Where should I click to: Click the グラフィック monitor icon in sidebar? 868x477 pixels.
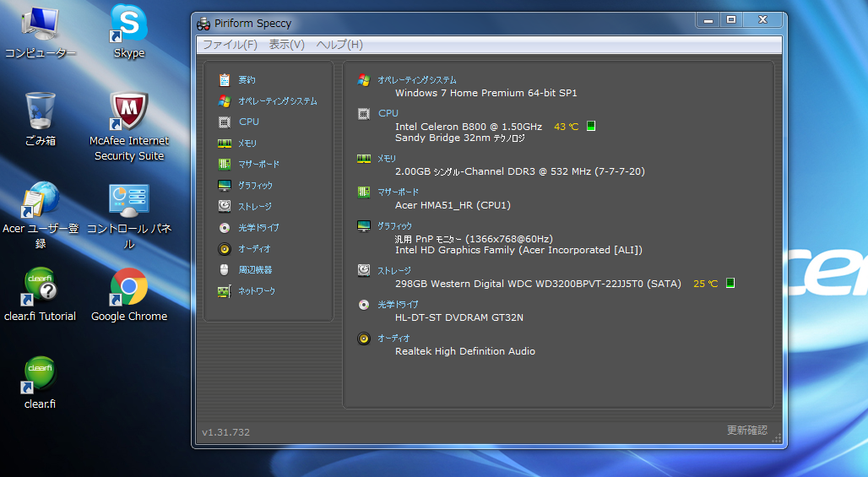[x=225, y=186]
